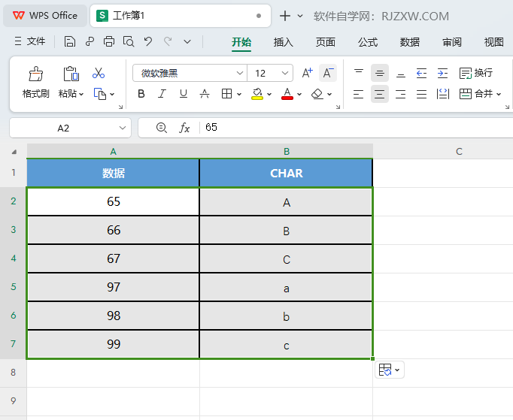
Task: Toggle Bold formatting
Action: (141, 94)
